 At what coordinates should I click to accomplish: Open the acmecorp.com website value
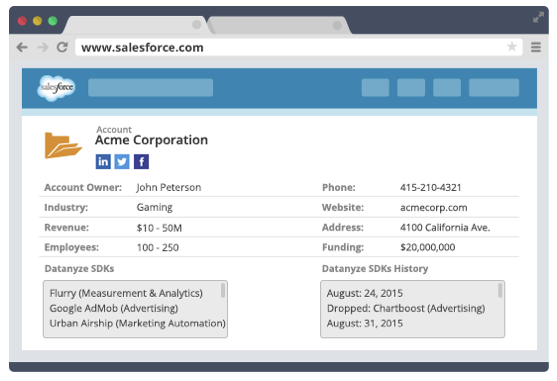(x=433, y=208)
